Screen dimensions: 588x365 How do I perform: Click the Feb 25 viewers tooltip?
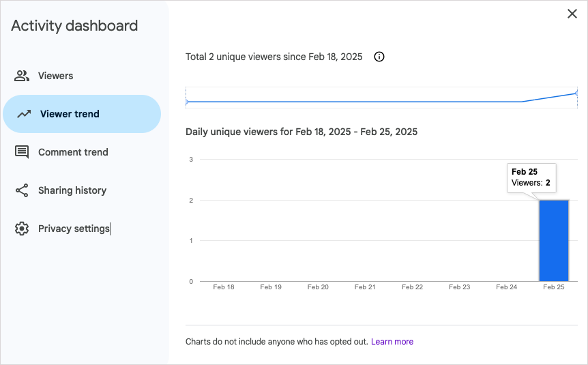(531, 178)
